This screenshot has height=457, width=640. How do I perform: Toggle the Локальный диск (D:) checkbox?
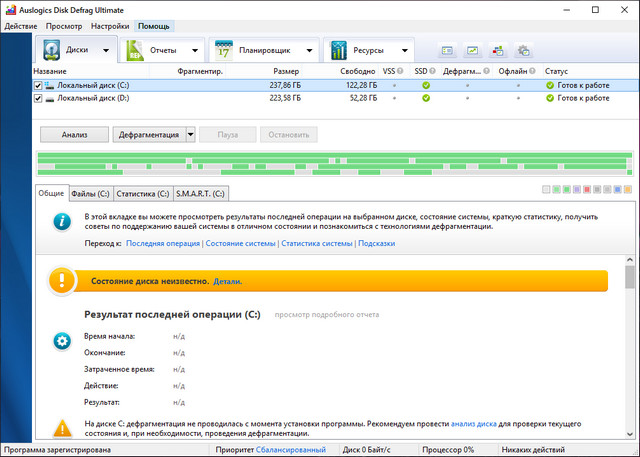(39, 99)
